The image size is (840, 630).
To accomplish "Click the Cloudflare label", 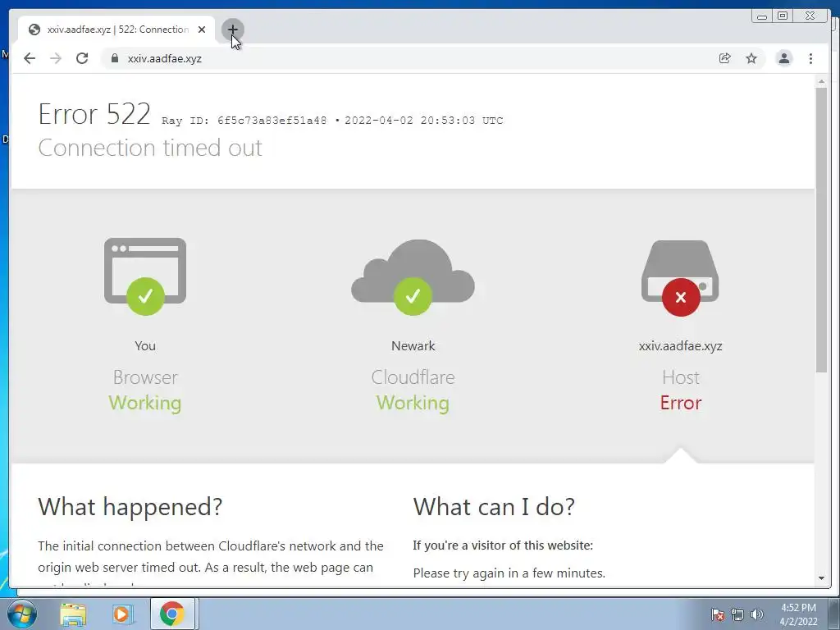I will coord(413,377).
